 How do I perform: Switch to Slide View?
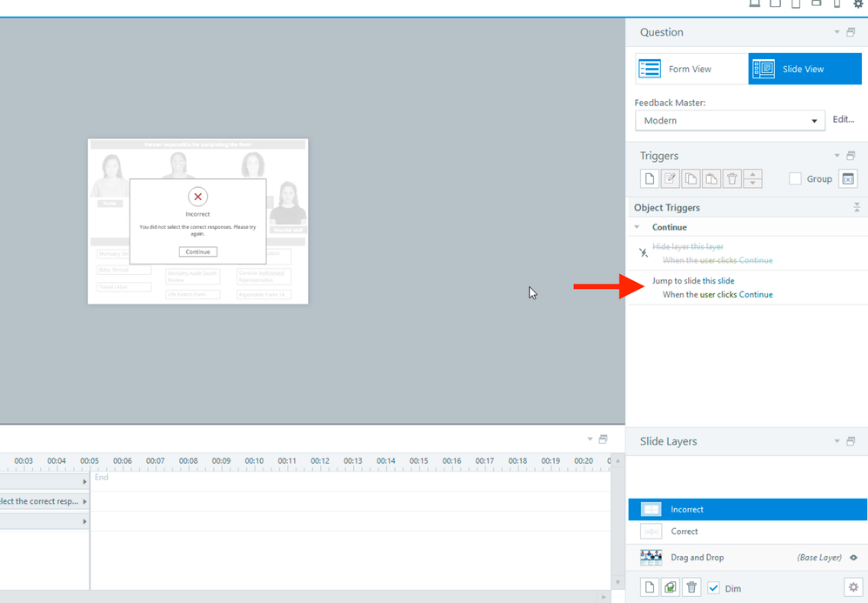805,69
